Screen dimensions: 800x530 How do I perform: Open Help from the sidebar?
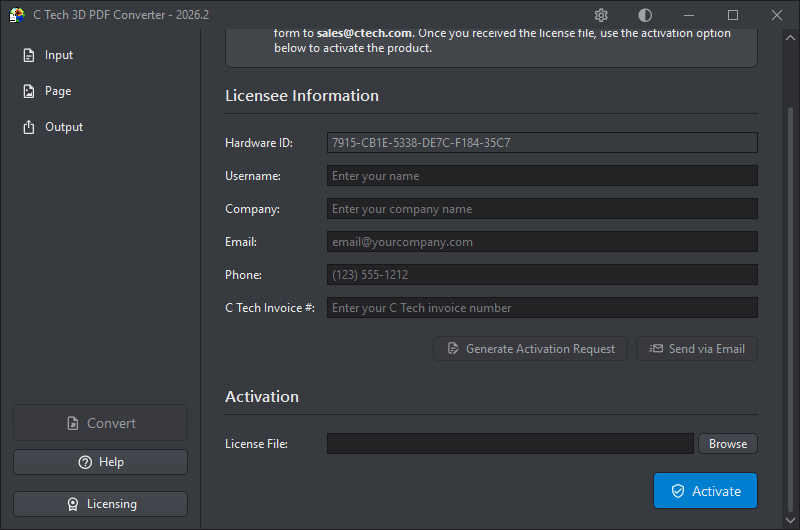coord(101,462)
